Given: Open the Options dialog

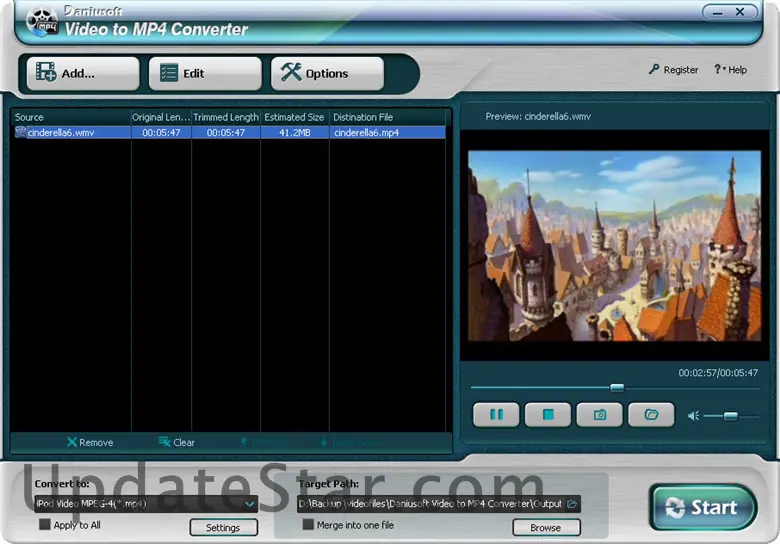Looking at the screenshot, I should coord(327,73).
